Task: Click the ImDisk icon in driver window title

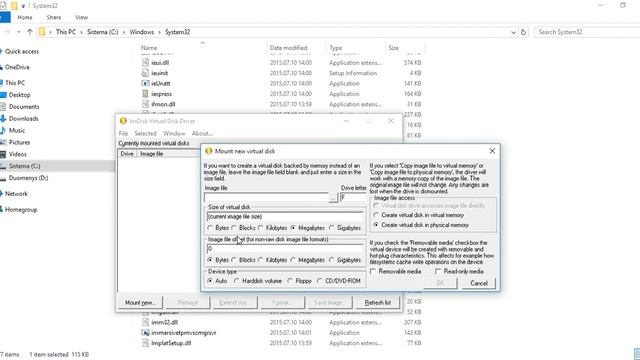Action: tap(123, 121)
